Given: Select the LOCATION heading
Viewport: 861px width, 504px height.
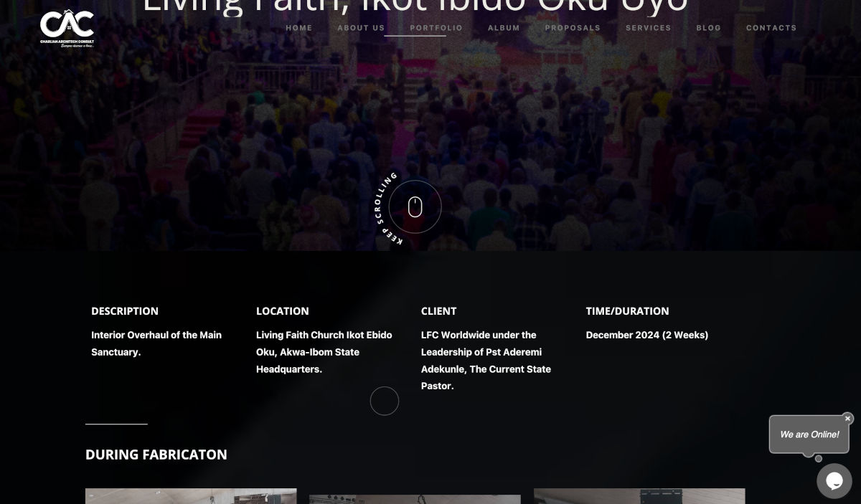Looking at the screenshot, I should pyautogui.click(x=283, y=311).
